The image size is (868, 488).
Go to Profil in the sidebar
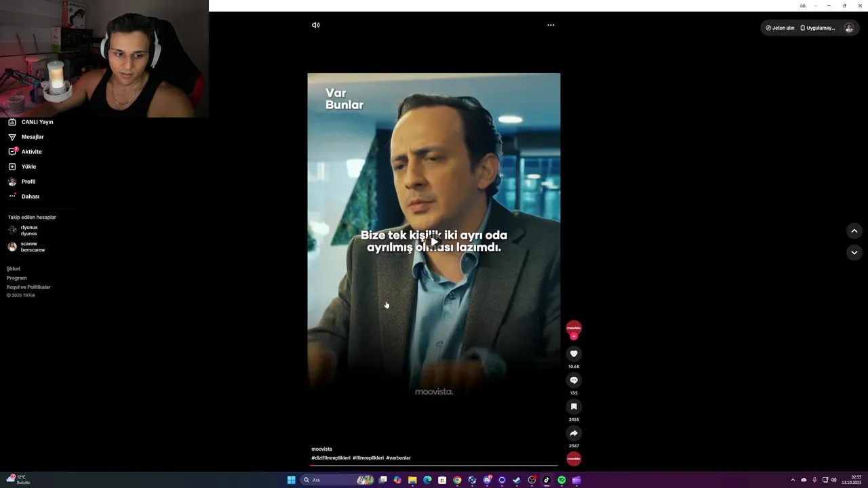(22, 182)
